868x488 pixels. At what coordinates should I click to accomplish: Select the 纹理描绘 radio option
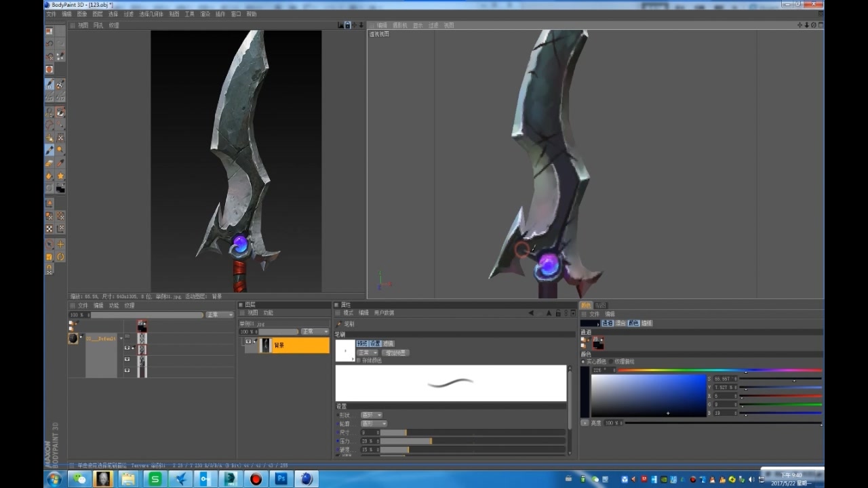tap(610, 361)
